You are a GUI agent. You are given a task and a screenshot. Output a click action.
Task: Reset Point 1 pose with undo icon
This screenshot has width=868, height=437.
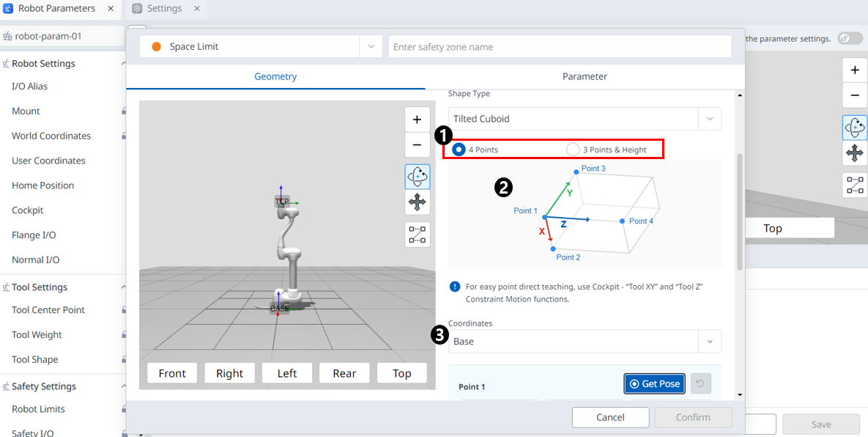[700, 383]
